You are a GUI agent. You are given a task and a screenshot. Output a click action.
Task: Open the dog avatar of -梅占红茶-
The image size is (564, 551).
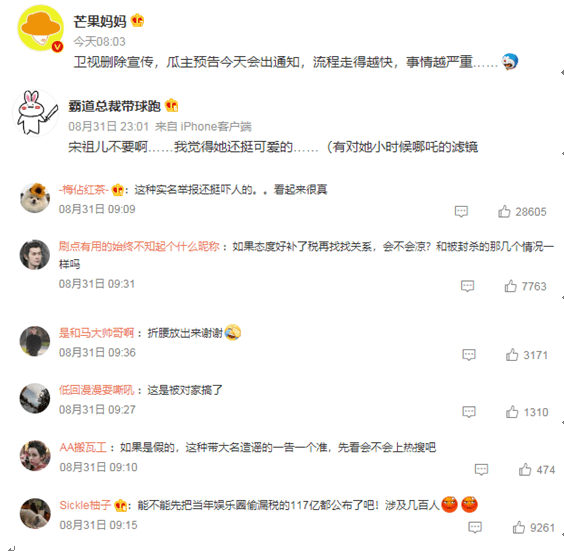[x=35, y=198]
